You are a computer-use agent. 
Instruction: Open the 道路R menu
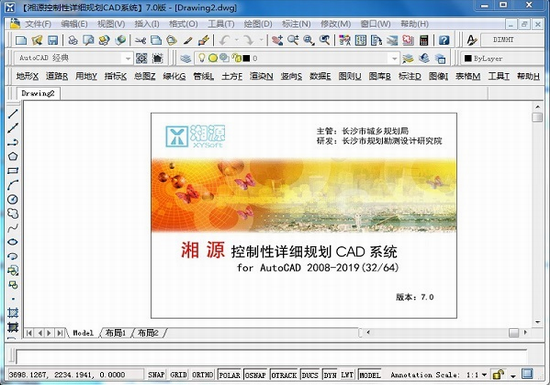[57, 76]
